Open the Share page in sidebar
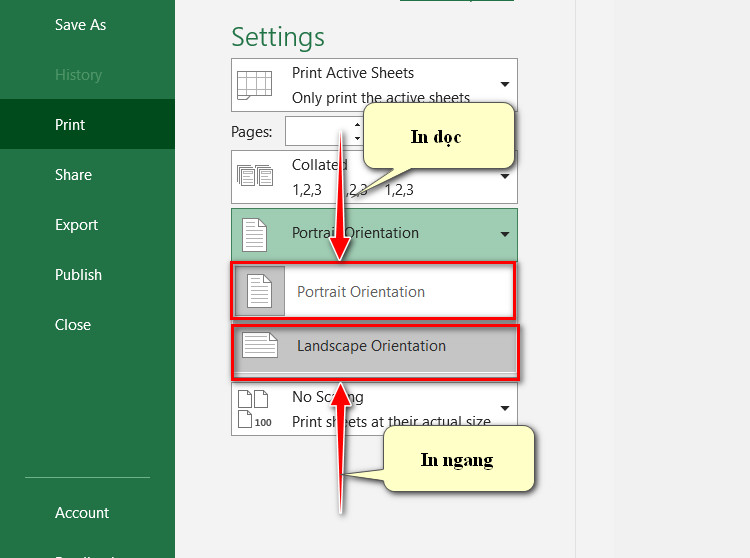The width and height of the screenshot is (750, 558). point(73,175)
